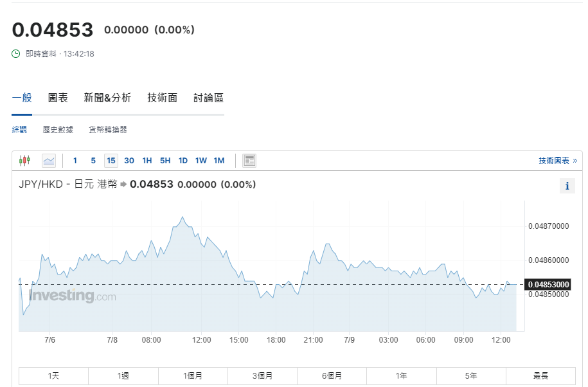This screenshot has width=588, height=387.
Task: Click the chart info icon
Action: point(567,186)
